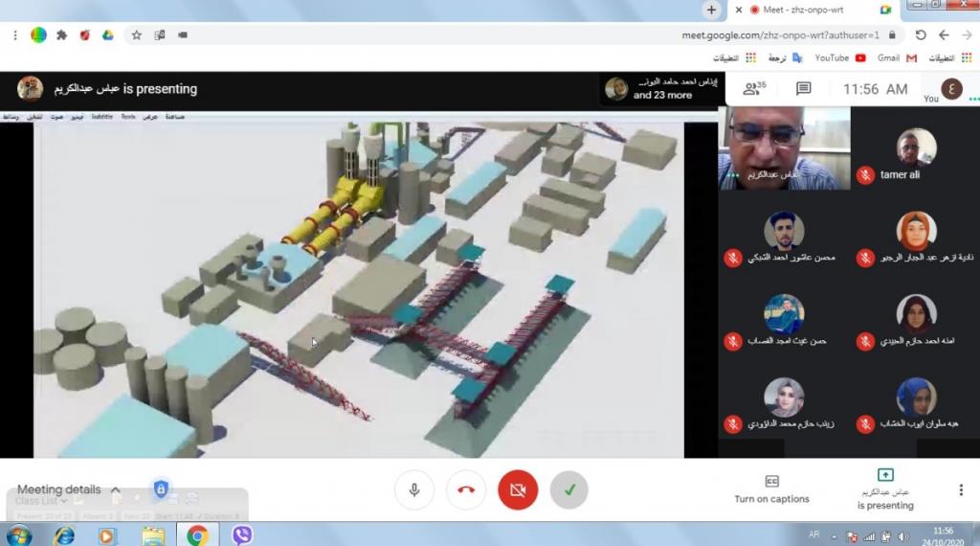Open the Chrome customize menu dots
This screenshot has width=980, height=546.
[15, 34]
